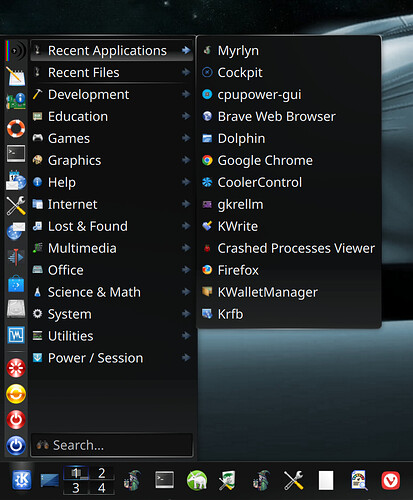Expand the Development submenu arrow

tap(186, 94)
